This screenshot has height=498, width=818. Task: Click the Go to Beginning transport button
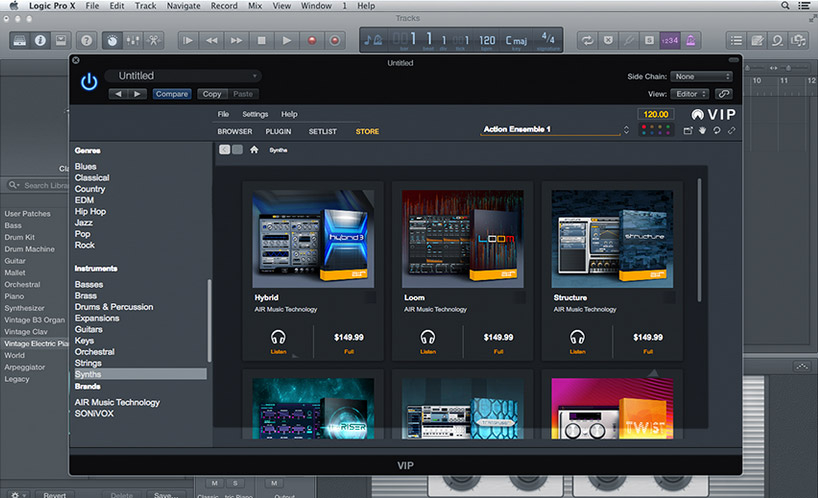pyautogui.click(x=188, y=40)
